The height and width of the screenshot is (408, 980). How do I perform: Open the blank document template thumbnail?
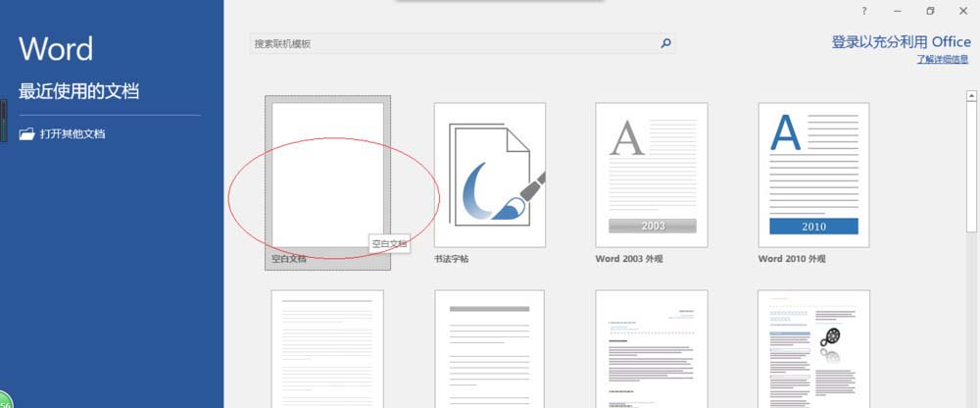(327, 175)
